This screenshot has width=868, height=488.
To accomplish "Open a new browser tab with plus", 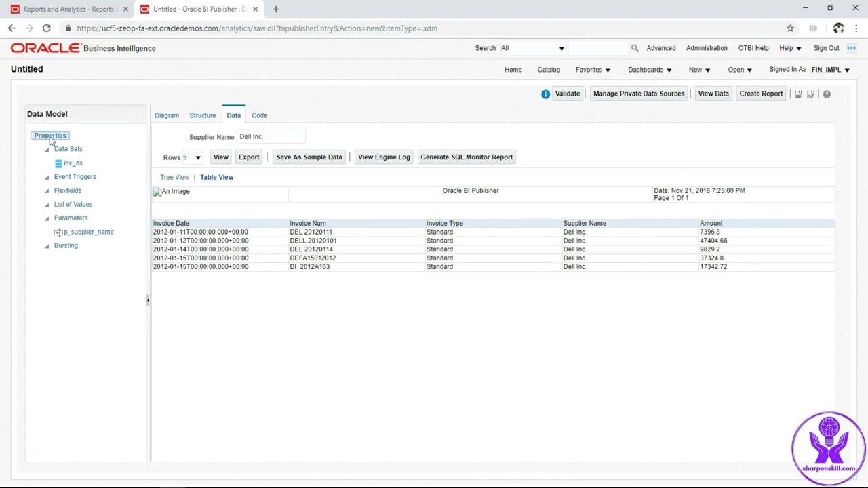I will (x=276, y=9).
